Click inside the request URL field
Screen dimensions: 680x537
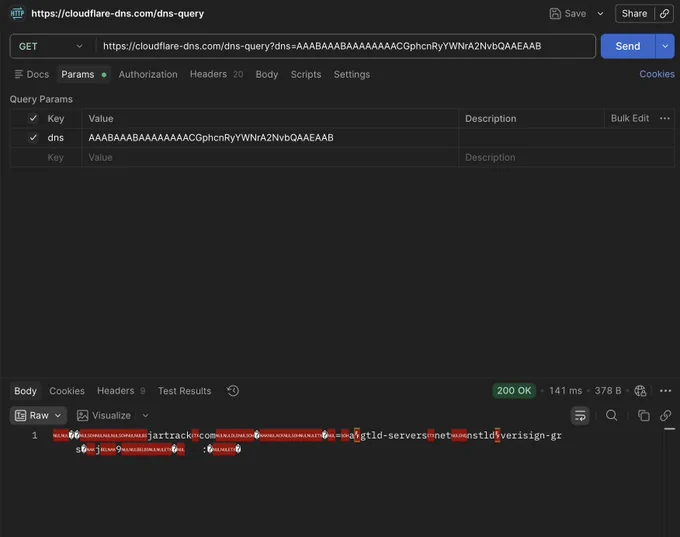click(345, 46)
